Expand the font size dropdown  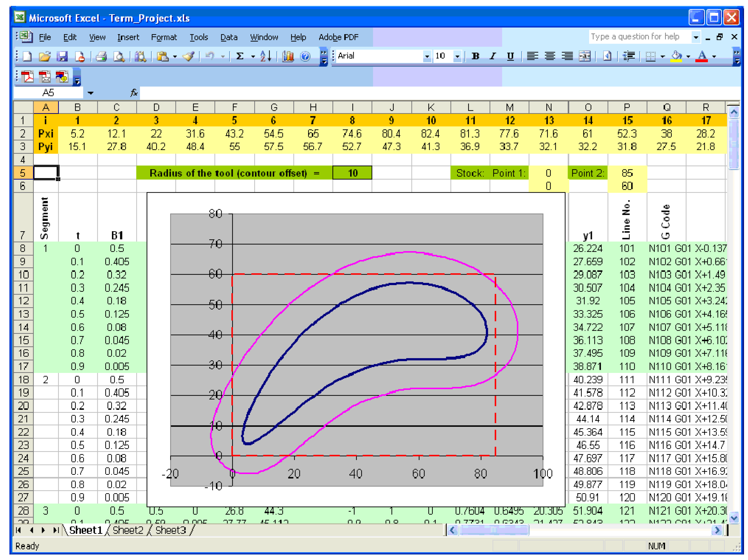click(x=457, y=56)
